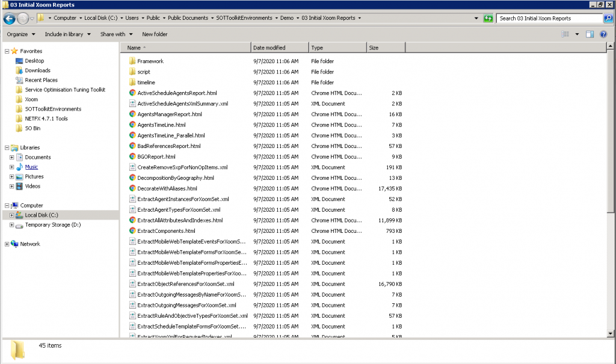Select the script folder icon
This screenshot has height=364, width=616.
coord(132,72)
